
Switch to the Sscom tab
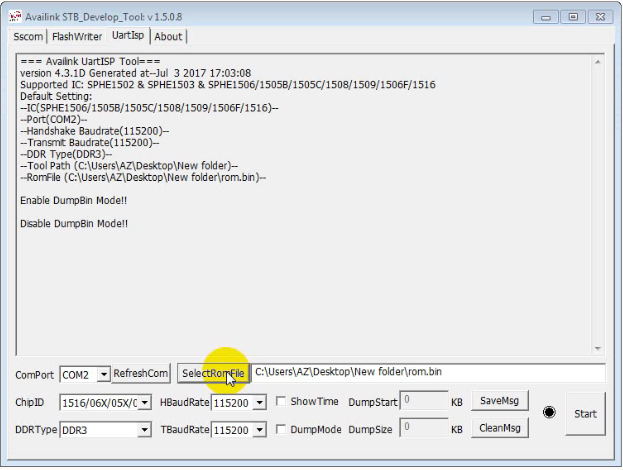[x=28, y=37]
